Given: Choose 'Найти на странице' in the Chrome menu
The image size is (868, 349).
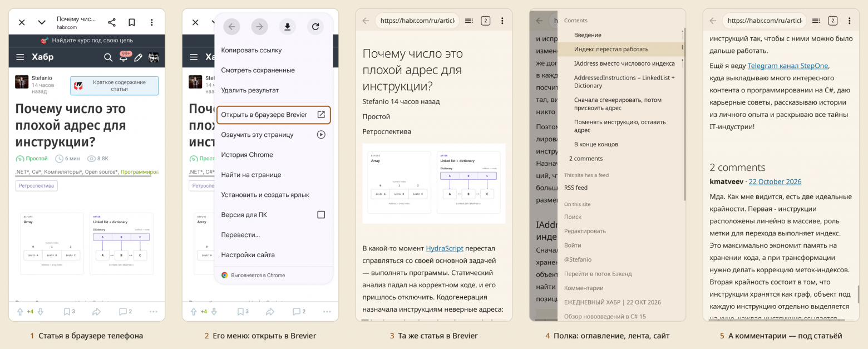Looking at the screenshot, I should (x=273, y=175).
